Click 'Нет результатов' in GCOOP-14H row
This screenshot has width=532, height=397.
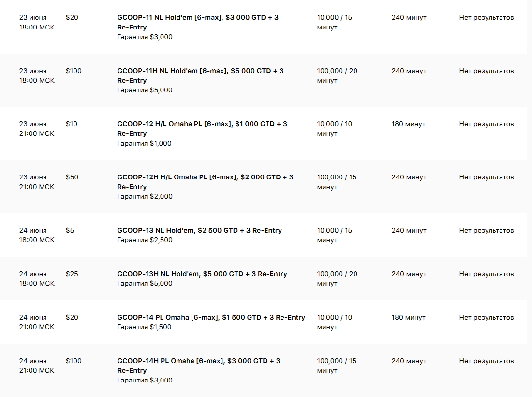click(x=487, y=361)
